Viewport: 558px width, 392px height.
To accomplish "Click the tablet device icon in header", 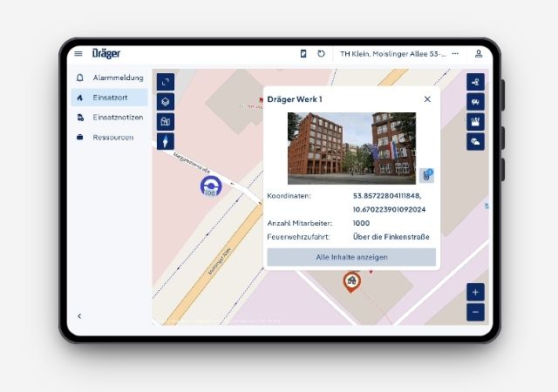I will [x=303, y=54].
